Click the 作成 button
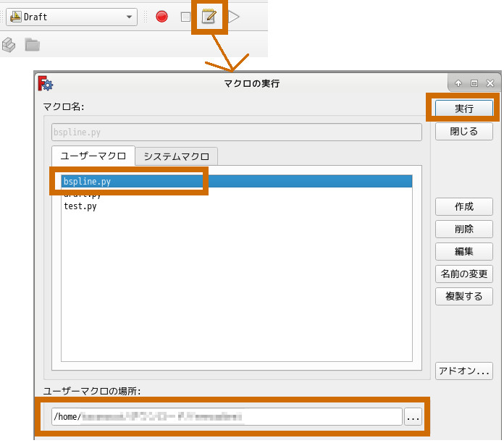Image resolution: width=504 pixels, height=443 pixels. tap(463, 206)
